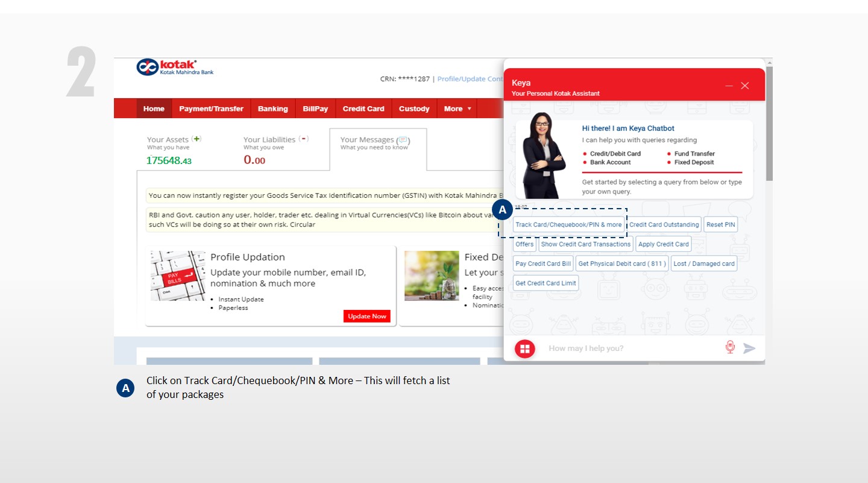Open the Profile/Update Contact link
The height and width of the screenshot is (483, 868).
(470, 79)
